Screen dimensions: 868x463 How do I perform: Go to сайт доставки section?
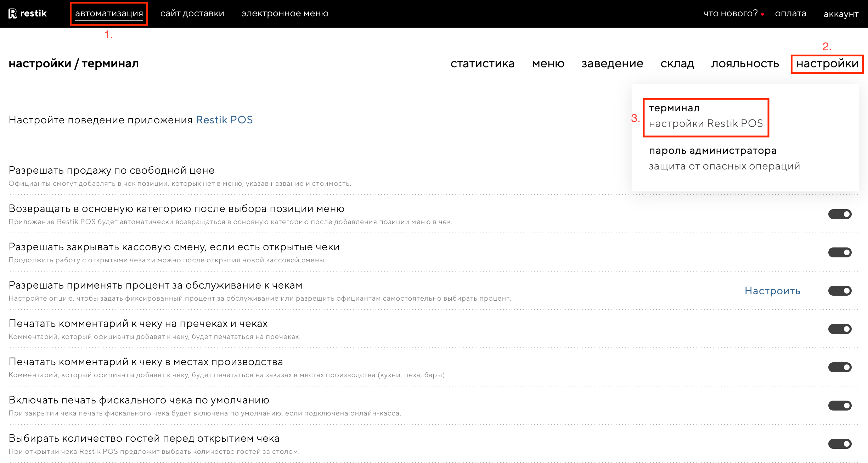click(x=192, y=13)
